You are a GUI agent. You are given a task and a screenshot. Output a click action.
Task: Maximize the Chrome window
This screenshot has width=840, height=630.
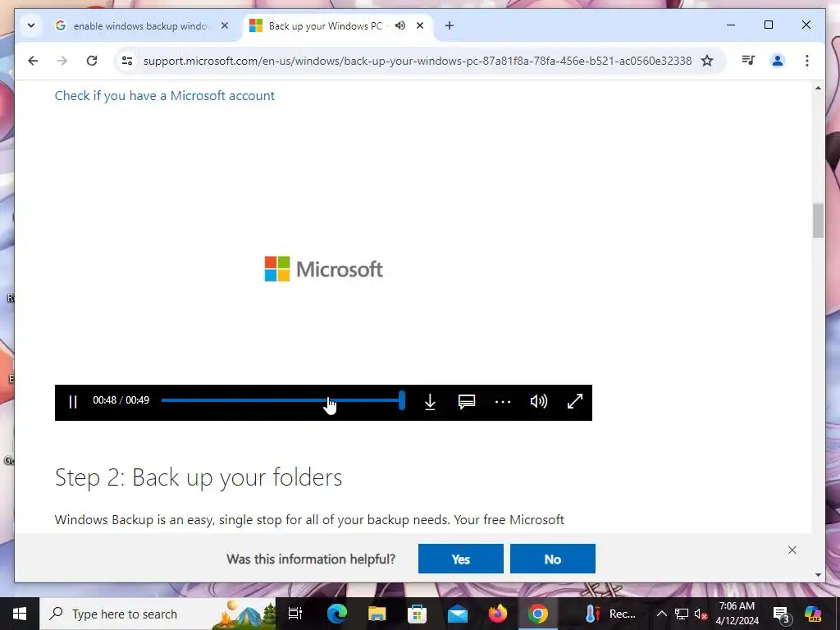[768, 25]
